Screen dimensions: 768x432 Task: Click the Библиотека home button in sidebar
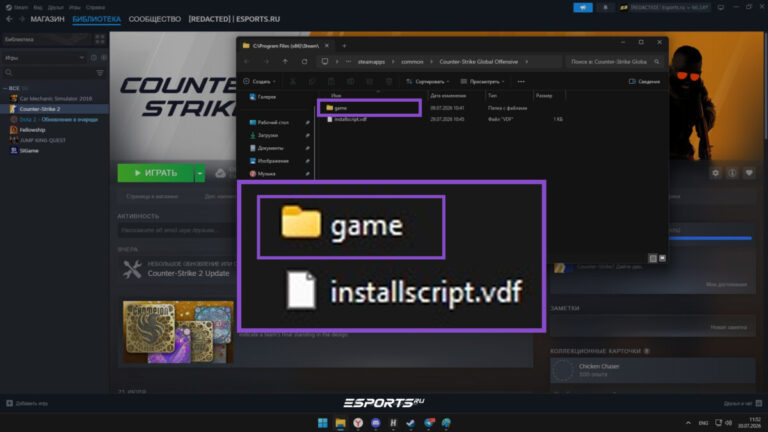[x=47, y=39]
